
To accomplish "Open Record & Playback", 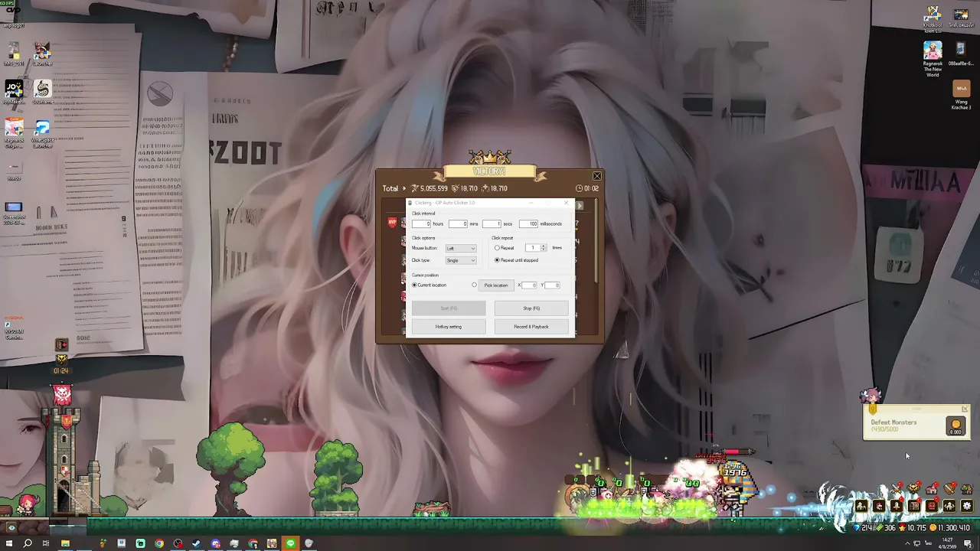I will 531,327.
